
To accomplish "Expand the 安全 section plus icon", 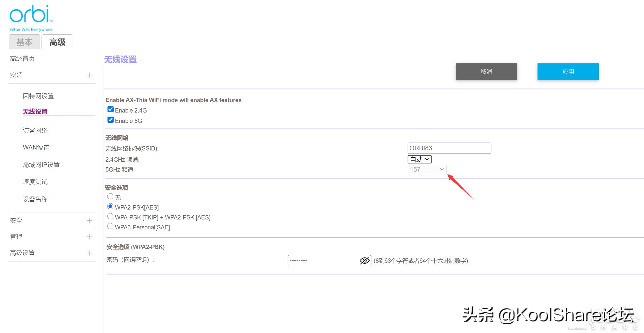I will coord(89,220).
